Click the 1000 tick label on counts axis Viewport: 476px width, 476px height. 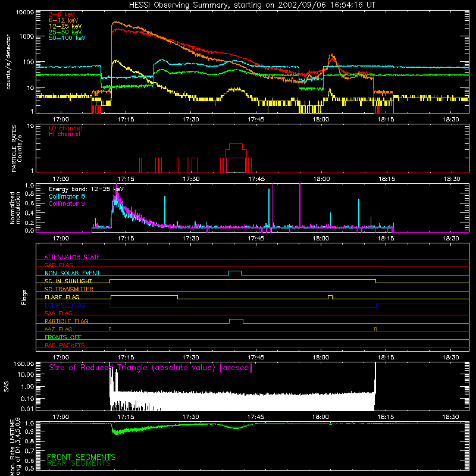pos(27,36)
